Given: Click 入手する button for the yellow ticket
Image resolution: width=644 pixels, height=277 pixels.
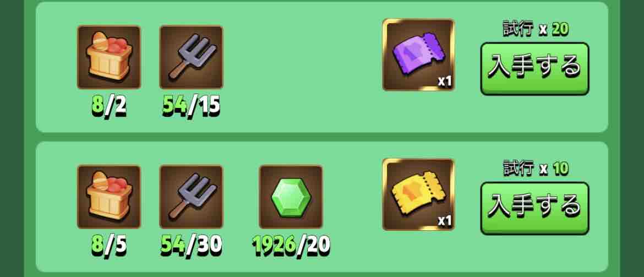Looking at the screenshot, I should pos(535,208).
